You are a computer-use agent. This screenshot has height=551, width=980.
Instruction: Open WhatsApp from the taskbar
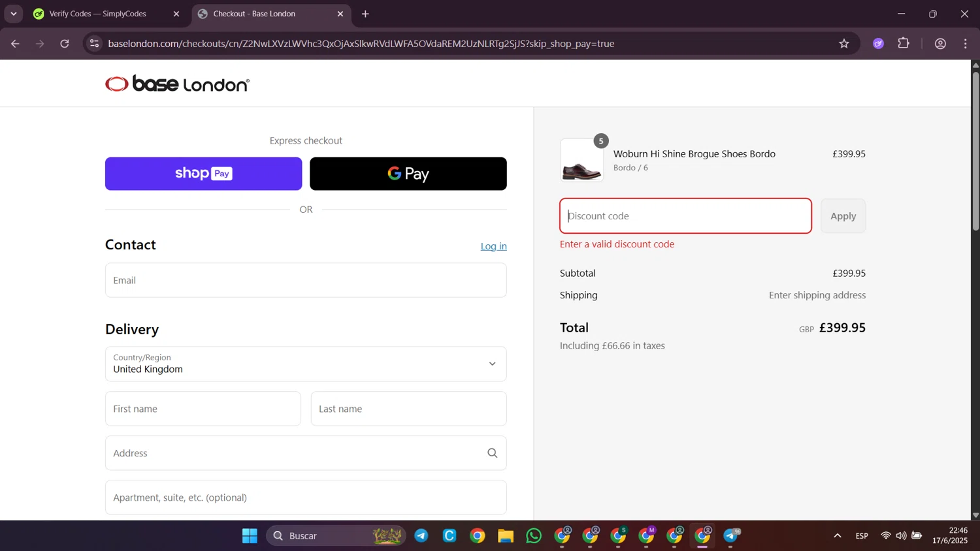pos(534,536)
